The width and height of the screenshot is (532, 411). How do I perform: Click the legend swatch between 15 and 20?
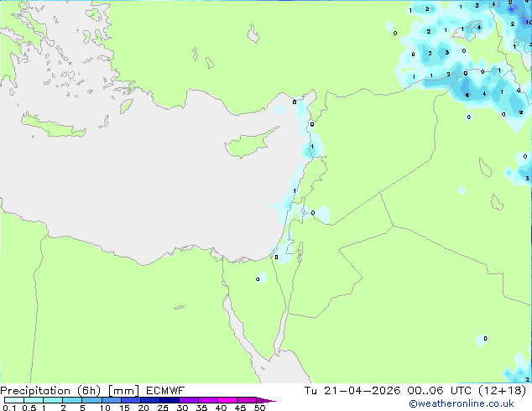(x=131, y=400)
